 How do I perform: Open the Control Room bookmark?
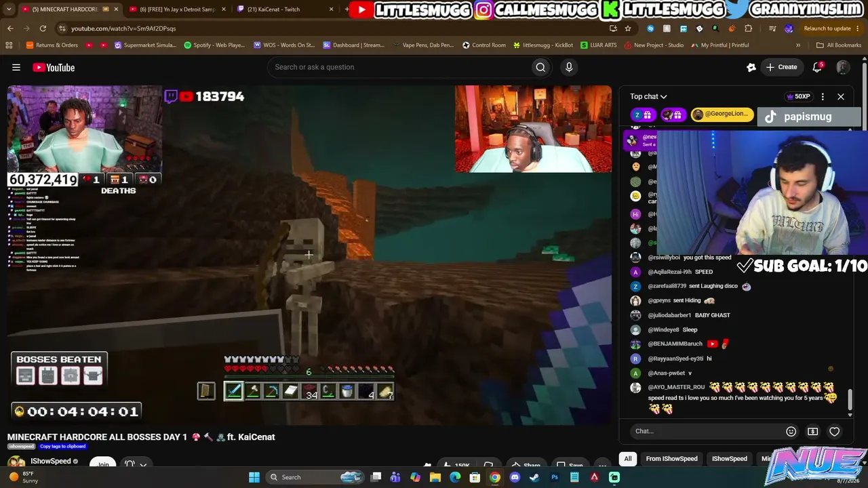pyautogui.click(x=484, y=45)
